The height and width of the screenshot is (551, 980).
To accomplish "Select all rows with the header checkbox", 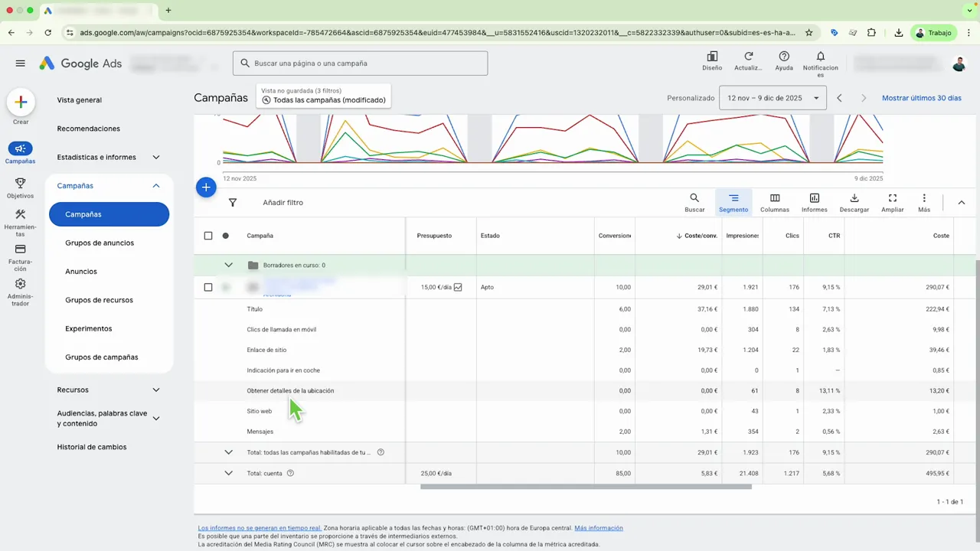I will pyautogui.click(x=208, y=236).
